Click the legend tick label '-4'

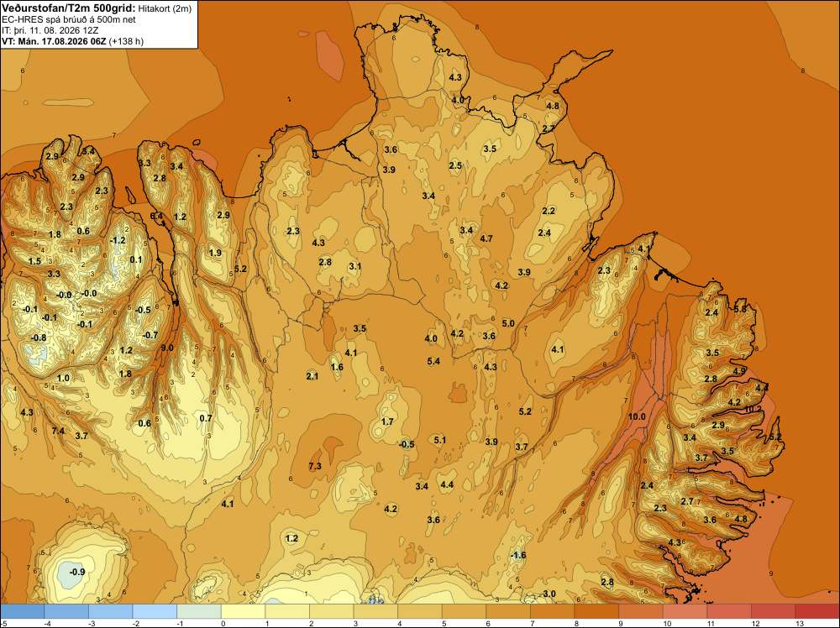pyautogui.click(x=47, y=623)
